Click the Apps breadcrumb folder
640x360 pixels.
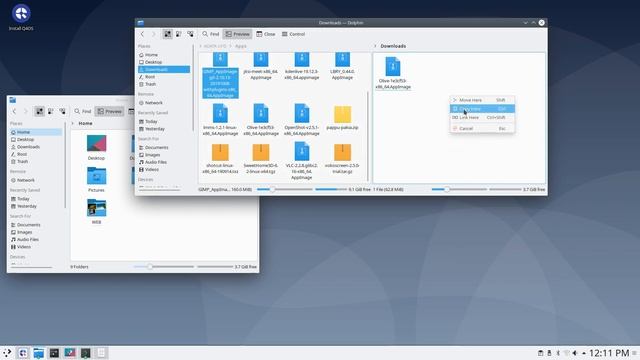pyautogui.click(x=240, y=46)
